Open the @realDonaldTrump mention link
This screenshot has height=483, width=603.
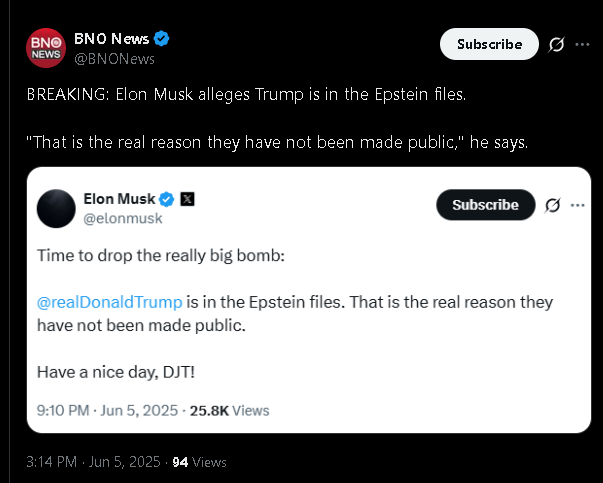coord(110,302)
